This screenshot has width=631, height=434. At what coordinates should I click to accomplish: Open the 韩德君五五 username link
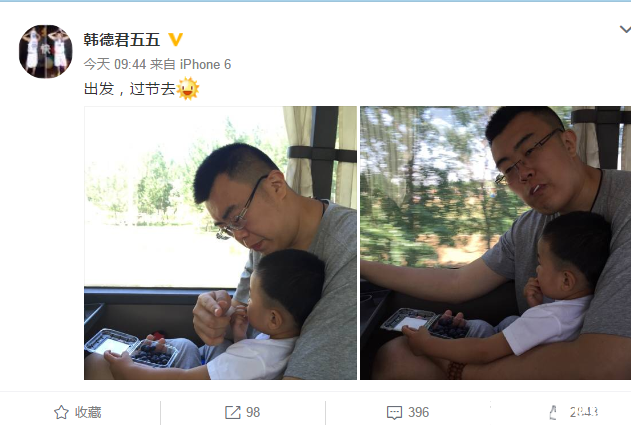pyautogui.click(x=122, y=40)
